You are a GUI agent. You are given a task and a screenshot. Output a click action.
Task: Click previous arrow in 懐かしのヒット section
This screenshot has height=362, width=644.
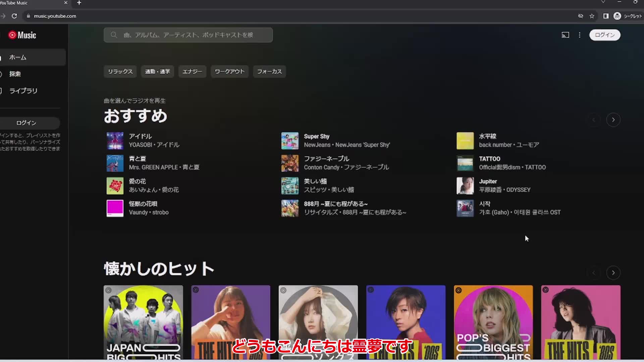[594, 273]
